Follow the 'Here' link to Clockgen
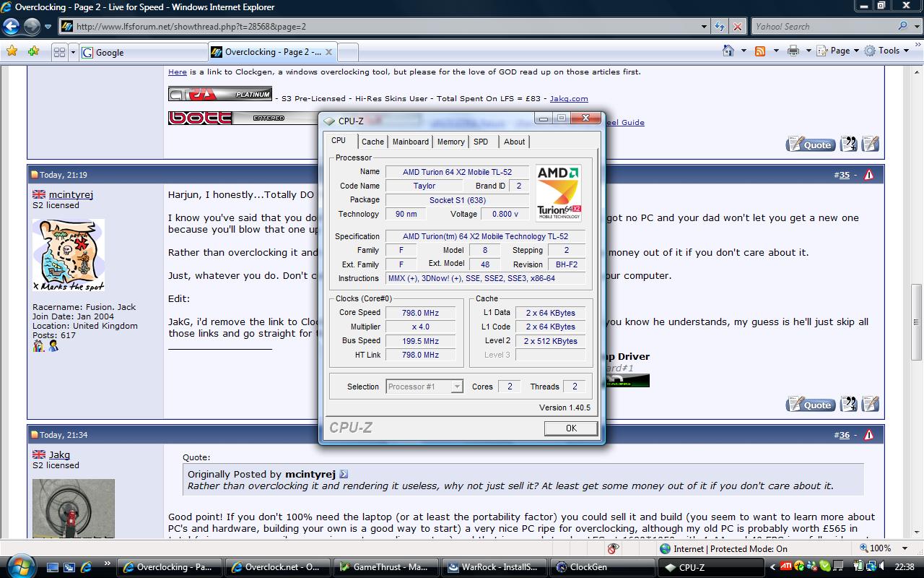 (x=178, y=72)
